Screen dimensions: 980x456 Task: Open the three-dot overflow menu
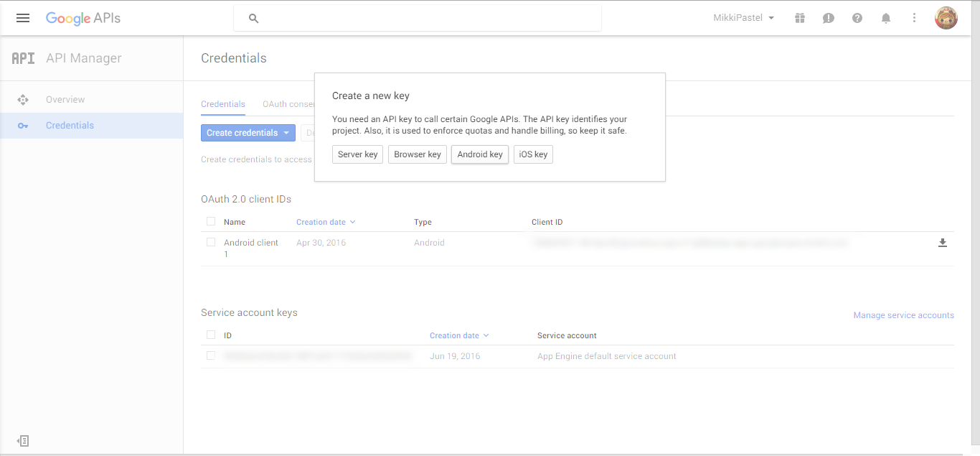point(914,18)
